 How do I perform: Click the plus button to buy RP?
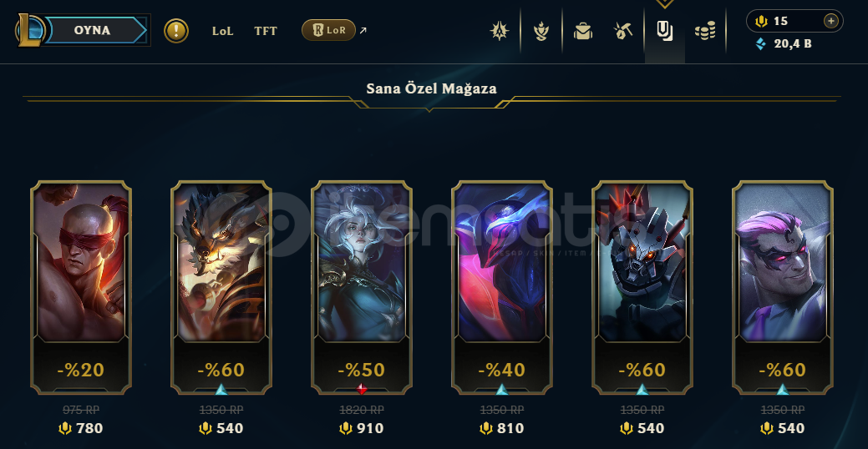tap(830, 21)
